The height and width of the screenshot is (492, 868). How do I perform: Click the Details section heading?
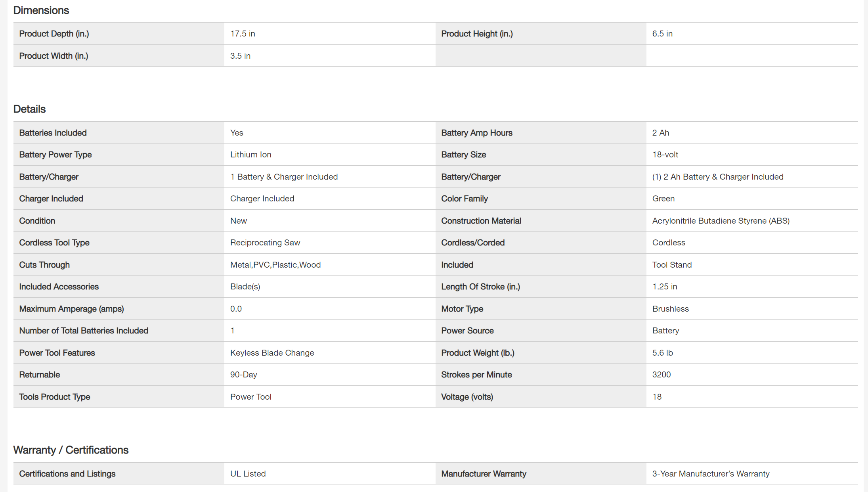pos(30,109)
